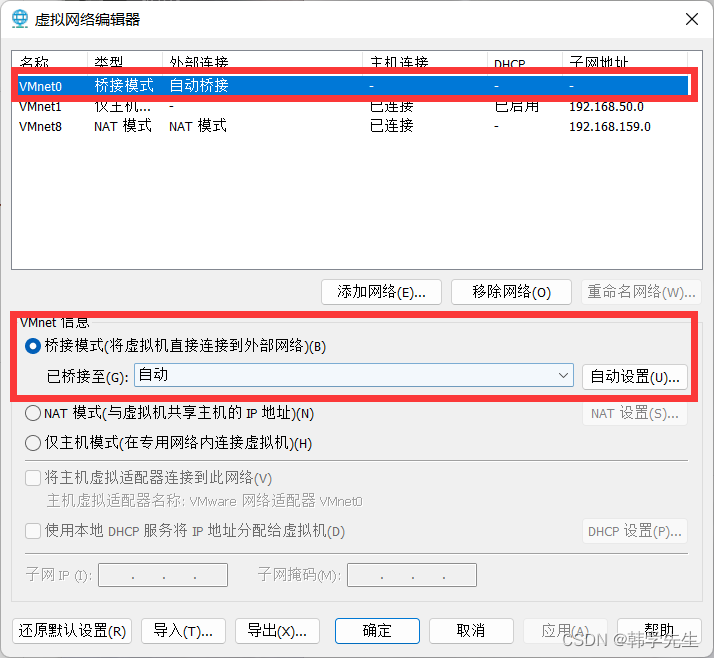Click 添加网络(E)... button
Image resolution: width=714 pixels, height=658 pixels.
click(x=381, y=291)
